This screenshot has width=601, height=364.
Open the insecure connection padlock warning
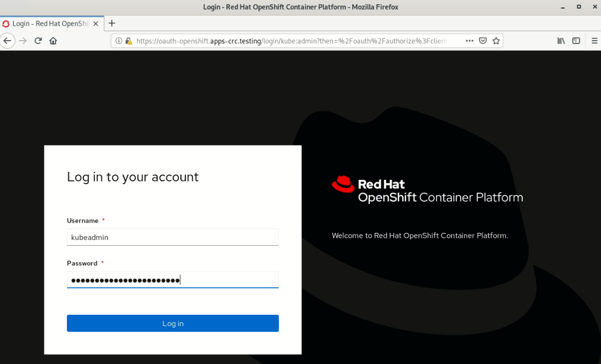tap(128, 41)
